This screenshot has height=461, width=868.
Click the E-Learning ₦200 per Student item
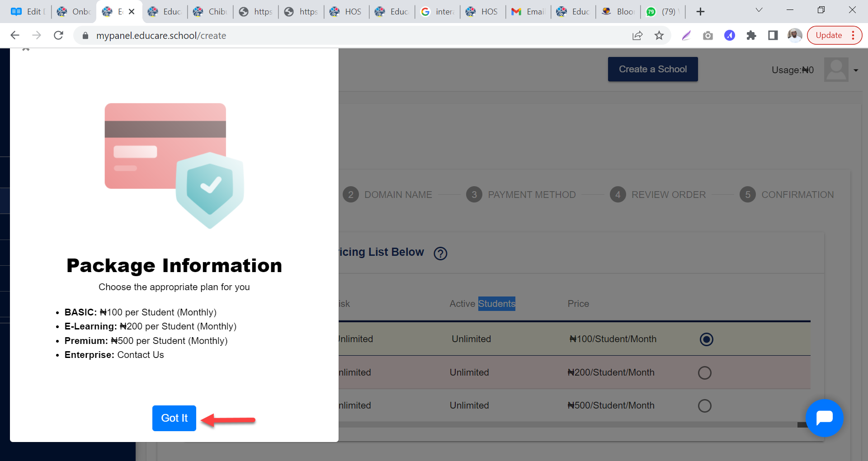click(150, 326)
